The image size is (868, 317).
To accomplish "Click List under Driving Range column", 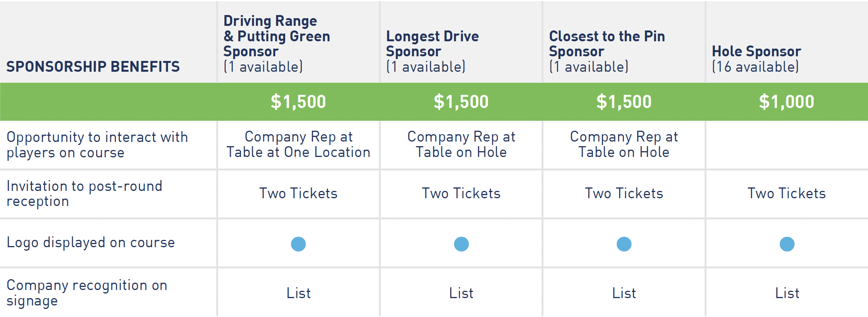I will coord(298,293).
